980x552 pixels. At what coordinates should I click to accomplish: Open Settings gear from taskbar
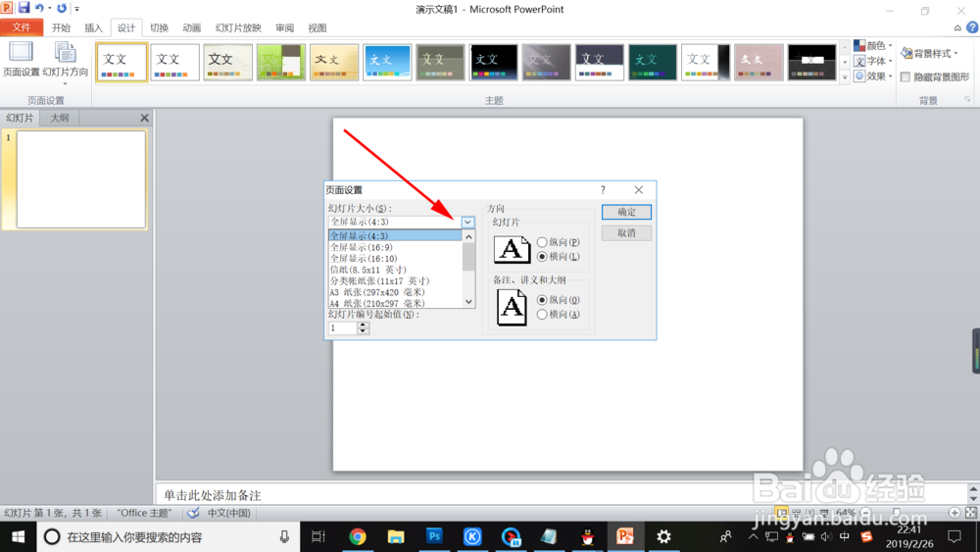point(663,536)
